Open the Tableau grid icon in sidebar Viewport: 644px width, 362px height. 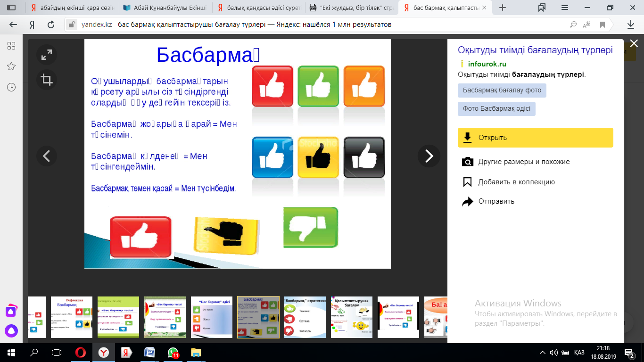click(11, 46)
